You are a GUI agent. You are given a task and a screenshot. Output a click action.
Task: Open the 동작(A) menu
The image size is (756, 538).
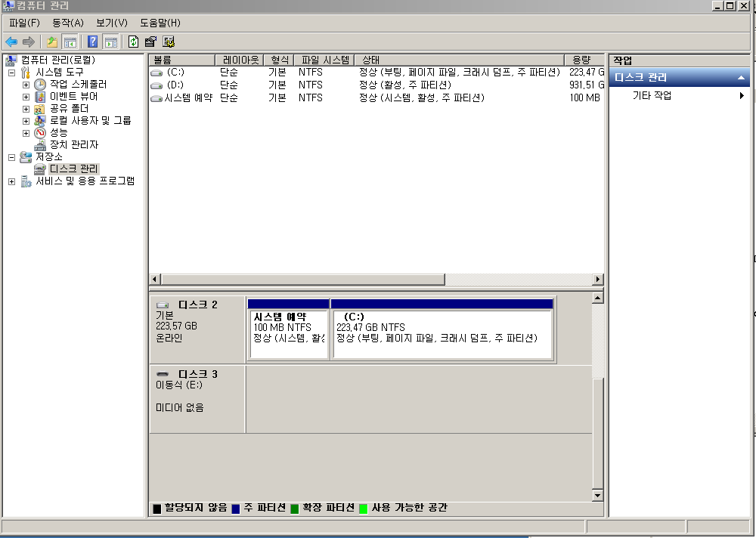(x=68, y=23)
